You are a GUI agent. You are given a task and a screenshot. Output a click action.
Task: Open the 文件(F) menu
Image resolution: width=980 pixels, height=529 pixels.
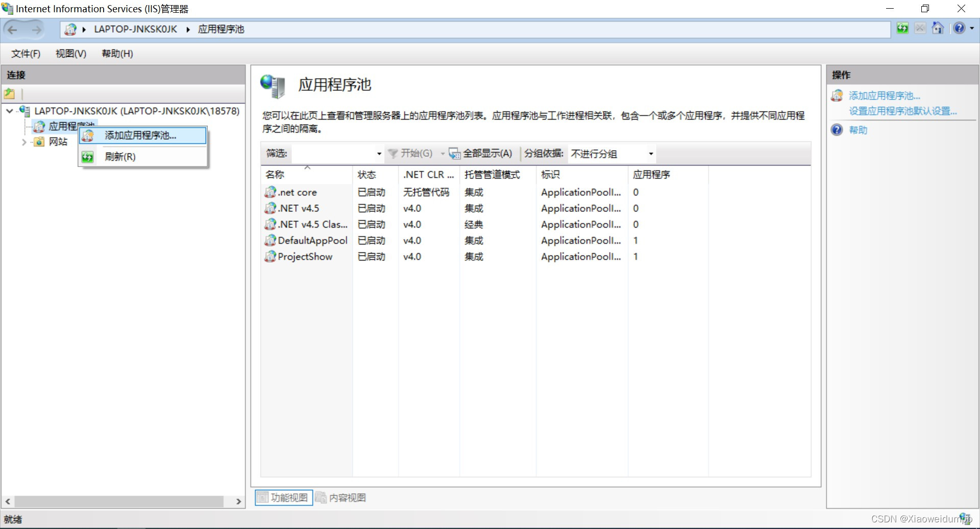click(26, 54)
